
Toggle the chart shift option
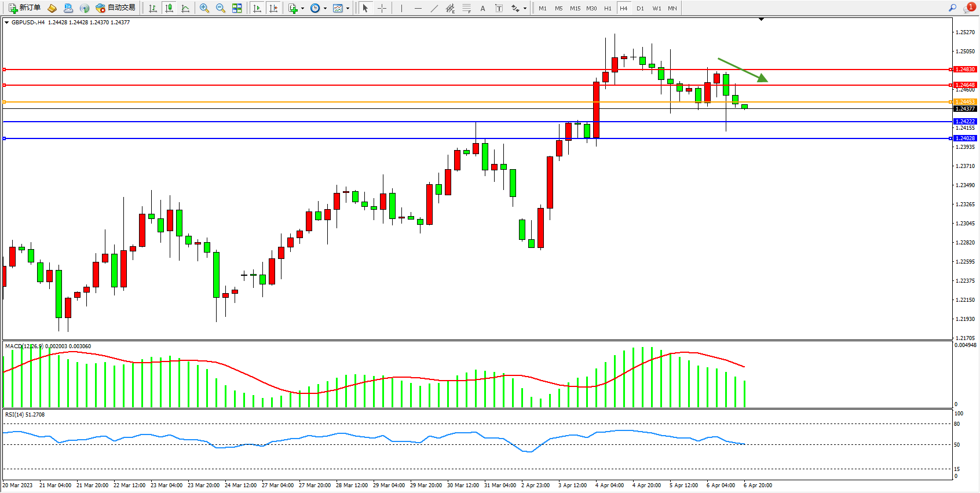tap(273, 8)
